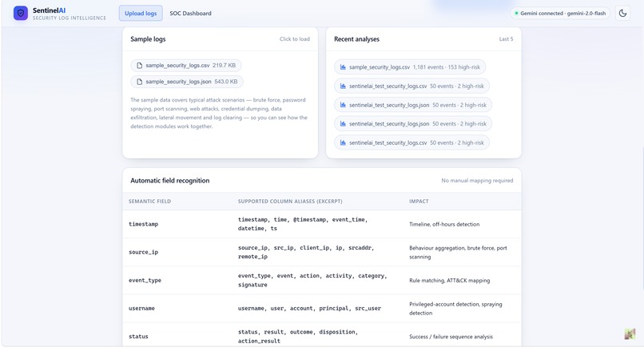Click the IMPACT column header
This screenshot has width=644, height=348.
click(x=419, y=201)
